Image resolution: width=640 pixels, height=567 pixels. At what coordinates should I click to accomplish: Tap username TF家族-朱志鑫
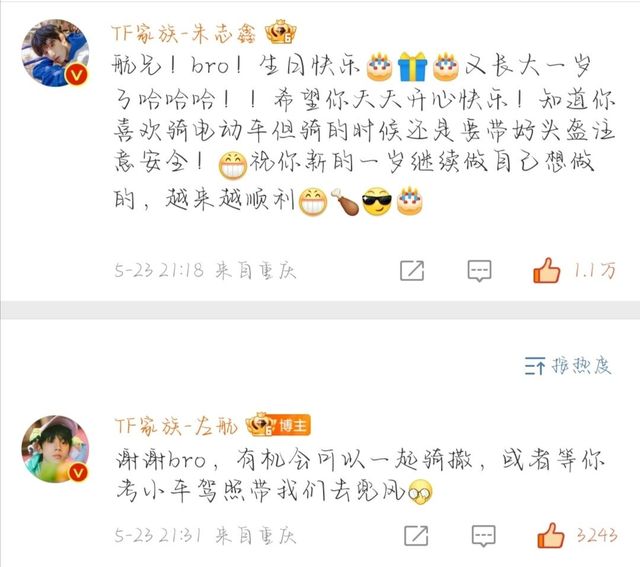pyautogui.click(x=183, y=33)
